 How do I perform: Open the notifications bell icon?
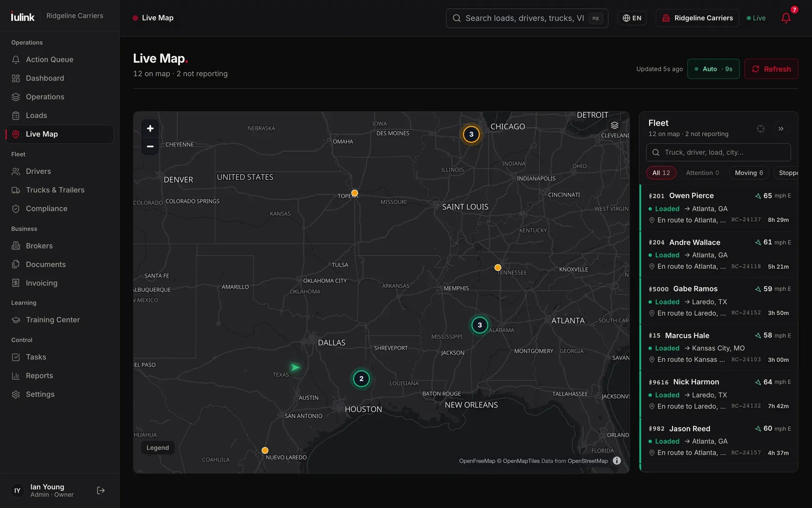click(786, 18)
